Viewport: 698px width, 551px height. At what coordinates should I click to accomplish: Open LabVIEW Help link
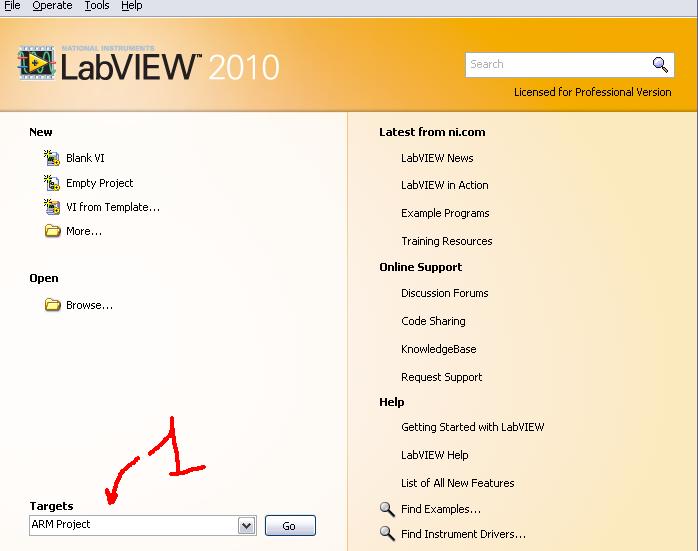pos(434,455)
